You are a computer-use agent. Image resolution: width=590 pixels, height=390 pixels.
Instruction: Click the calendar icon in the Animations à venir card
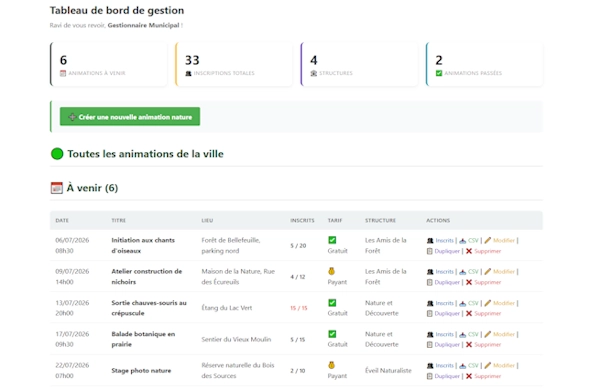point(63,73)
